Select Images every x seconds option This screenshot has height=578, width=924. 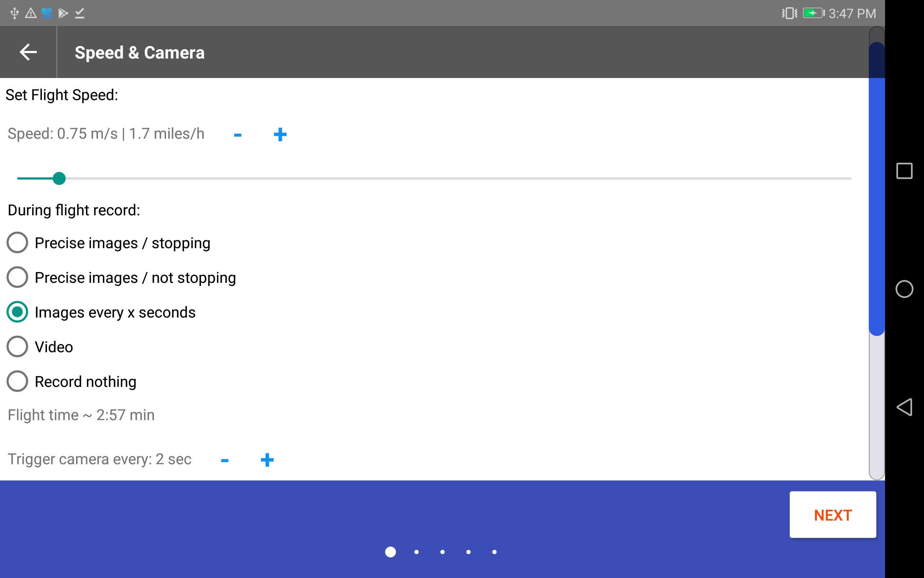coord(101,312)
